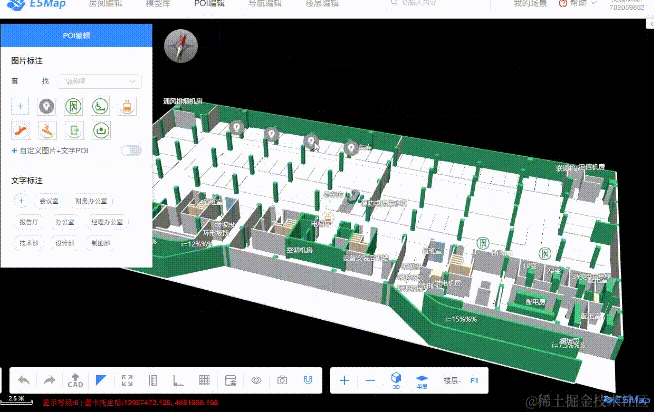Viewport: 654px width, 412px height.
Task: Select the blue triangle tool
Action: coord(101,380)
